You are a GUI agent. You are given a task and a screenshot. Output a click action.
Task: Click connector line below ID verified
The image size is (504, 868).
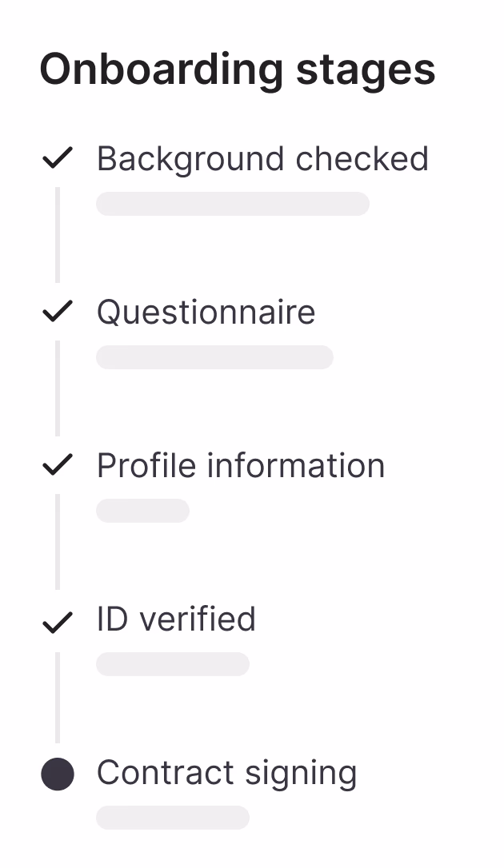click(58, 697)
